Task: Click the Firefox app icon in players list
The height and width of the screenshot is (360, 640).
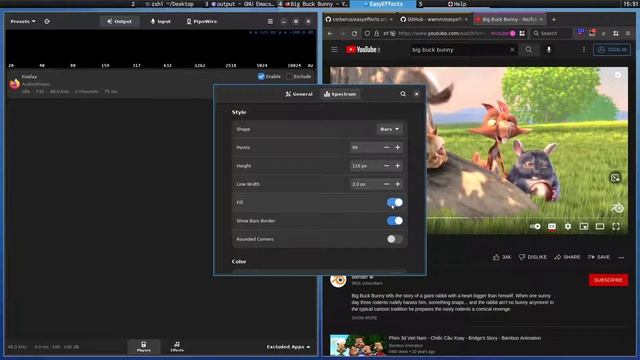Action: (x=15, y=84)
